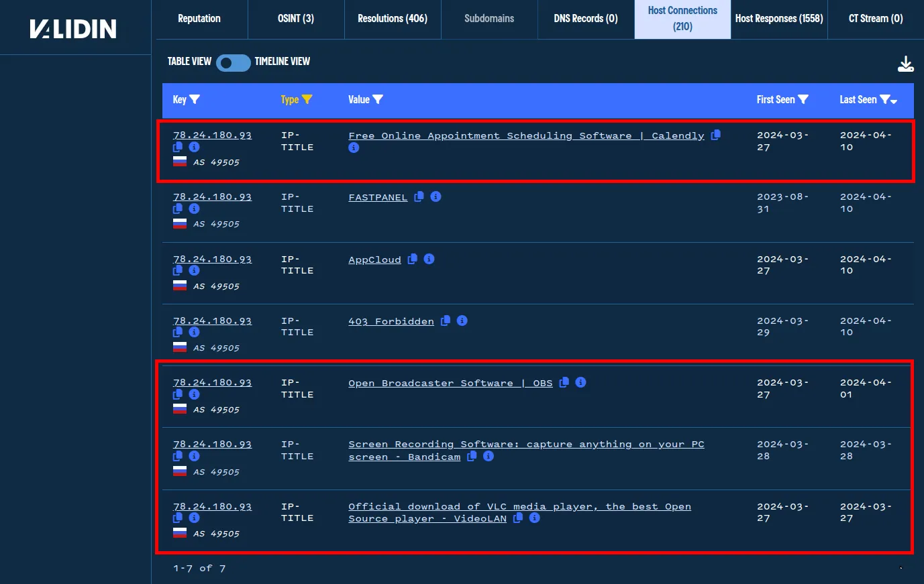Image resolution: width=924 pixels, height=584 pixels.
Task: Open the CT Stream (0) tab
Action: [876, 19]
